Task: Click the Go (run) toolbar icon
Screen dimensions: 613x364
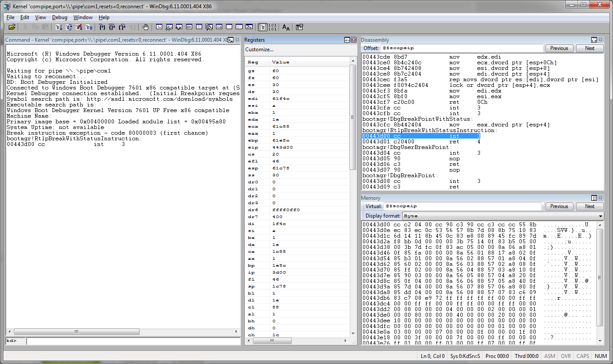Action: (59, 27)
